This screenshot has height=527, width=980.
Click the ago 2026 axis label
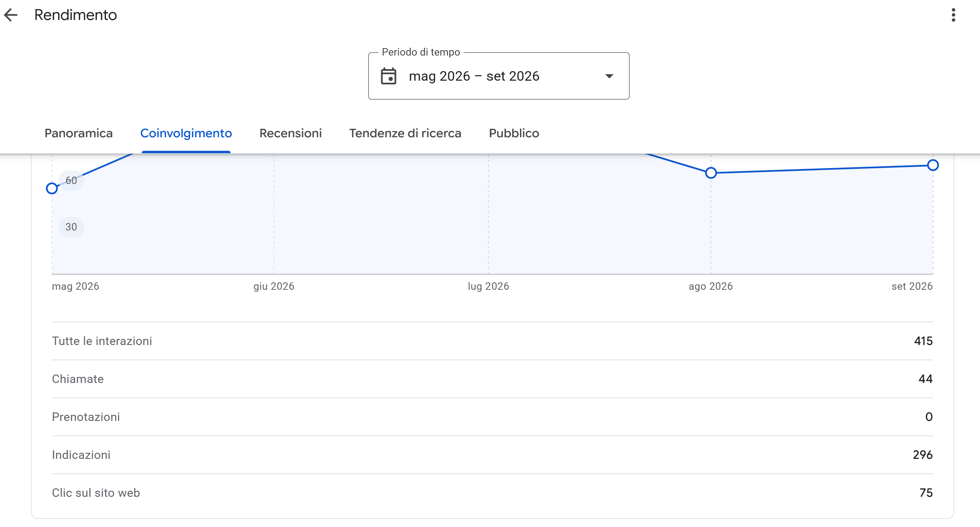(711, 286)
